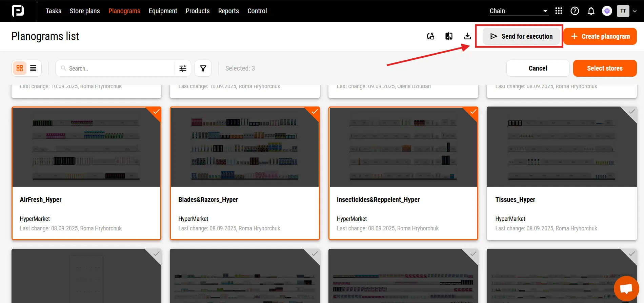Show notifications bell
This screenshot has height=303, width=644.
point(591,11)
